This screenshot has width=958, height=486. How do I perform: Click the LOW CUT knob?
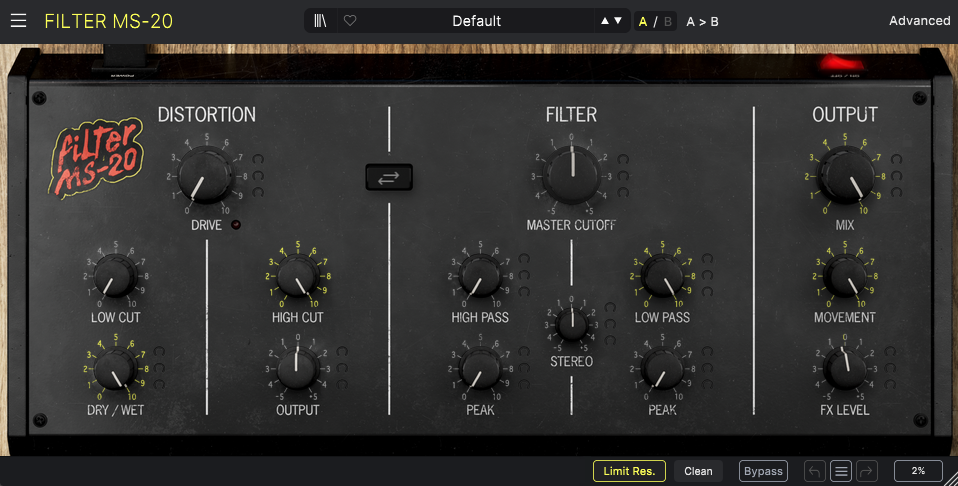(x=115, y=276)
